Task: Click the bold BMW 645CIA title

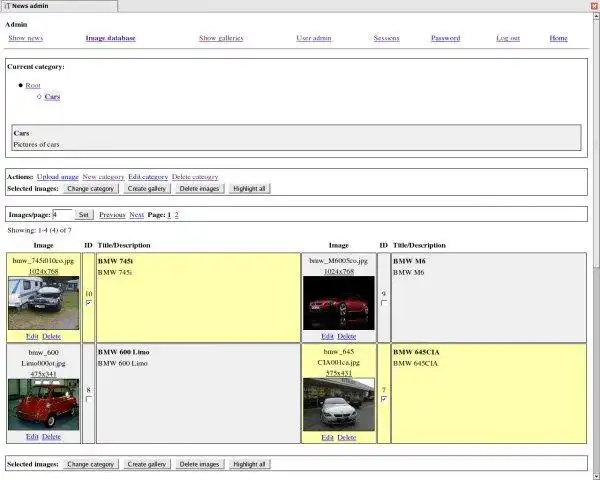Action: (x=416, y=352)
